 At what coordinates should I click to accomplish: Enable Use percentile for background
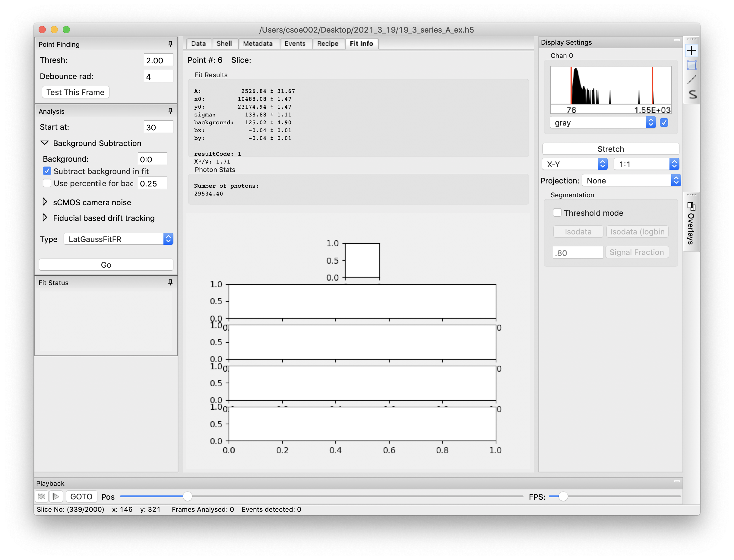(47, 183)
